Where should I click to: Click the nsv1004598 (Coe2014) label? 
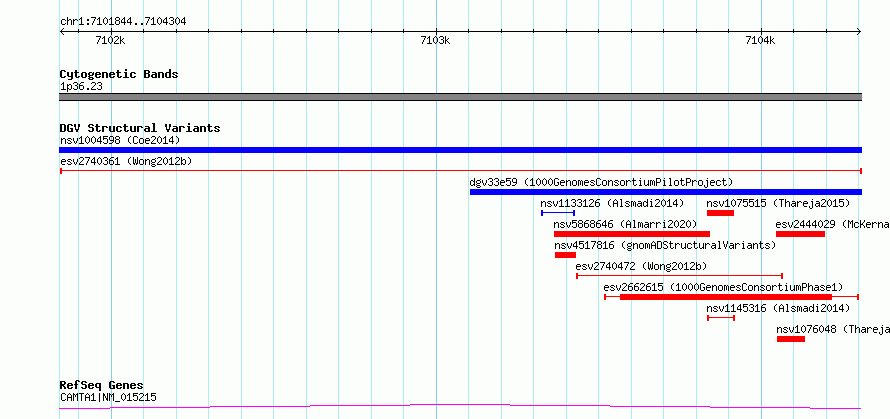tap(120, 140)
